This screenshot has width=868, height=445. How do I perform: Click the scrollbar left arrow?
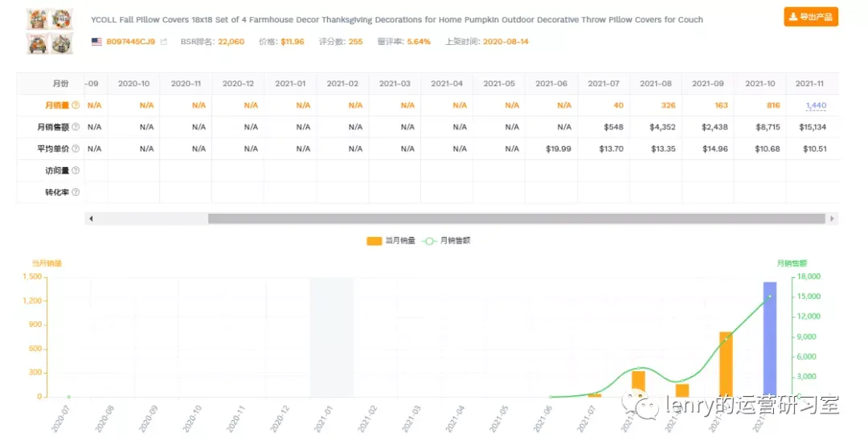(91, 218)
